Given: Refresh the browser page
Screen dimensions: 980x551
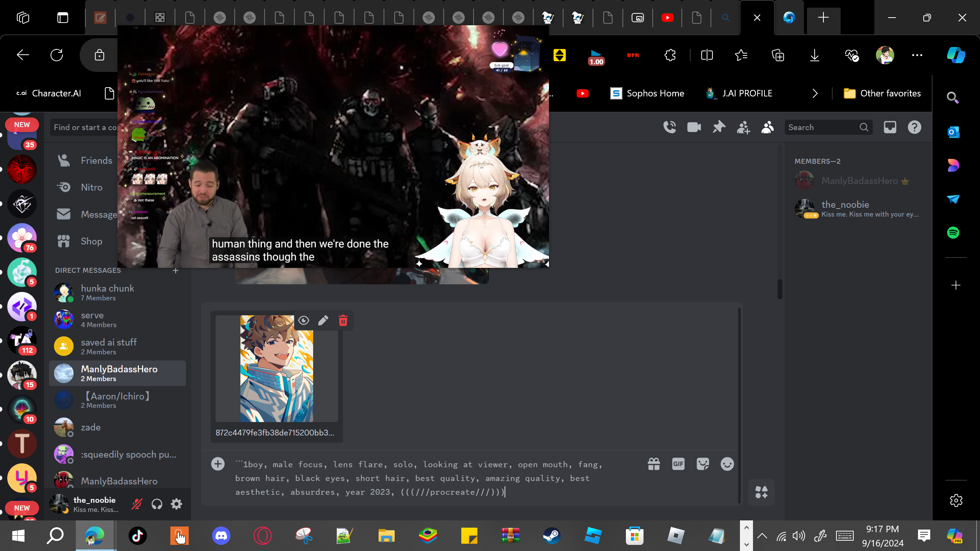Looking at the screenshot, I should [57, 55].
